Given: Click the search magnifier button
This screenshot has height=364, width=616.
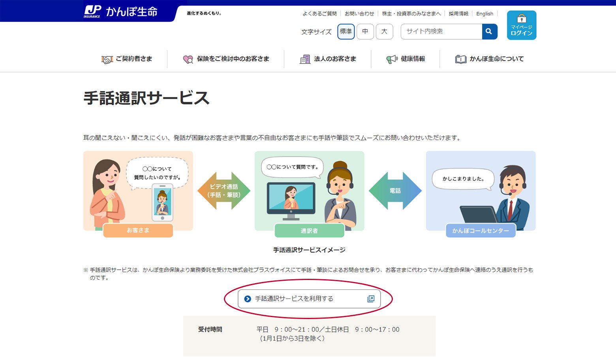Looking at the screenshot, I should (489, 32).
